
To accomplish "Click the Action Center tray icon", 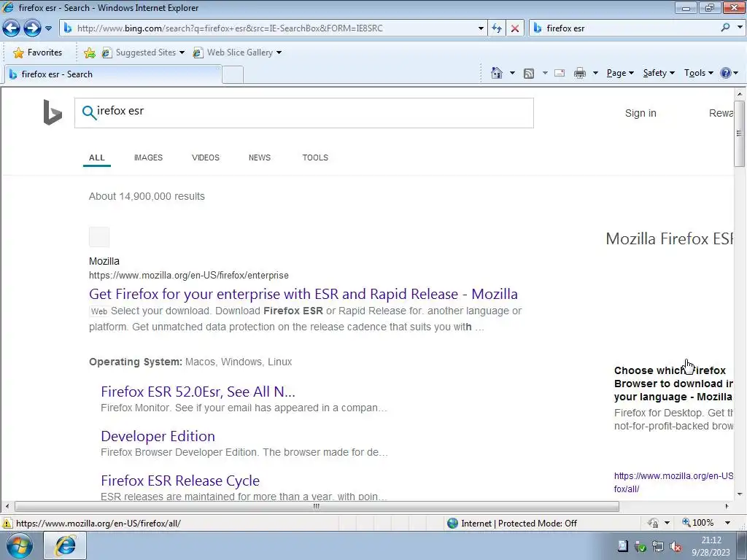I will click(623, 546).
